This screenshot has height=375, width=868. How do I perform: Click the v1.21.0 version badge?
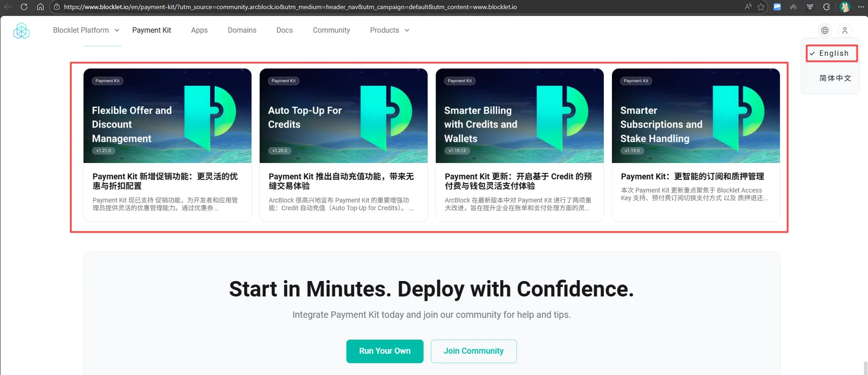coord(104,151)
